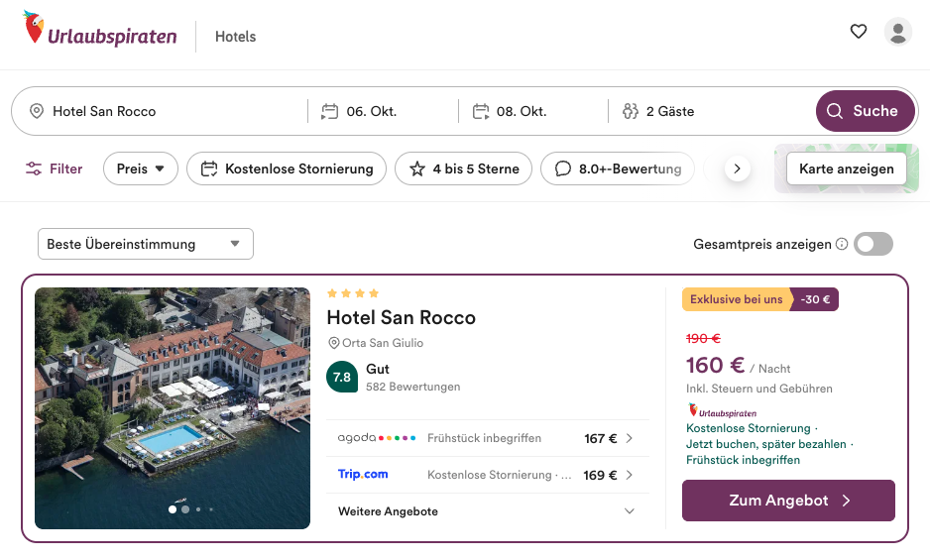Click the Gut rating label
930x560 pixels.
pyautogui.click(x=378, y=369)
